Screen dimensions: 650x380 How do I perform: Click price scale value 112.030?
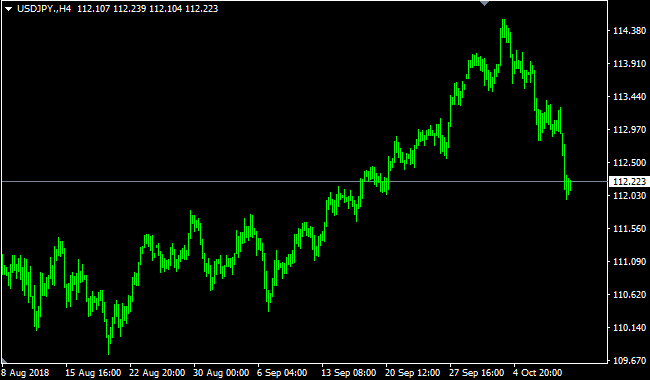click(x=629, y=195)
